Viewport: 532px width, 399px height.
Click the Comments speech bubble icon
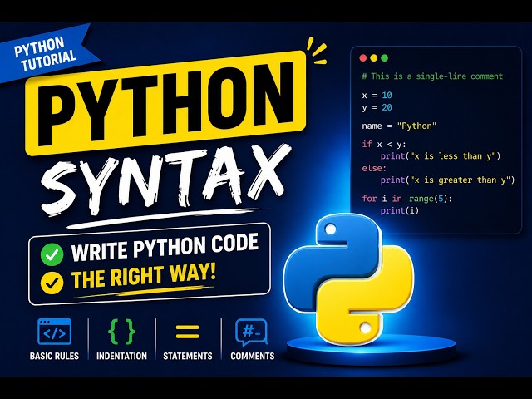(251, 332)
